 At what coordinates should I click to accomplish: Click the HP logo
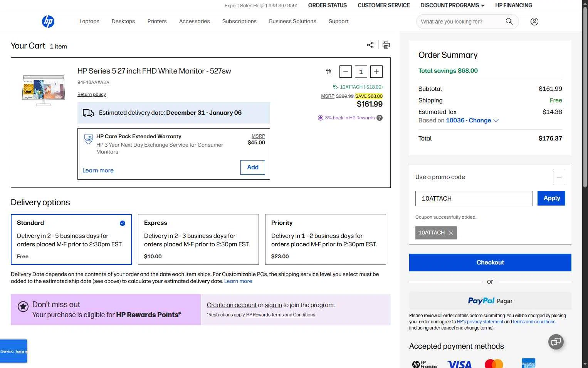tap(48, 22)
